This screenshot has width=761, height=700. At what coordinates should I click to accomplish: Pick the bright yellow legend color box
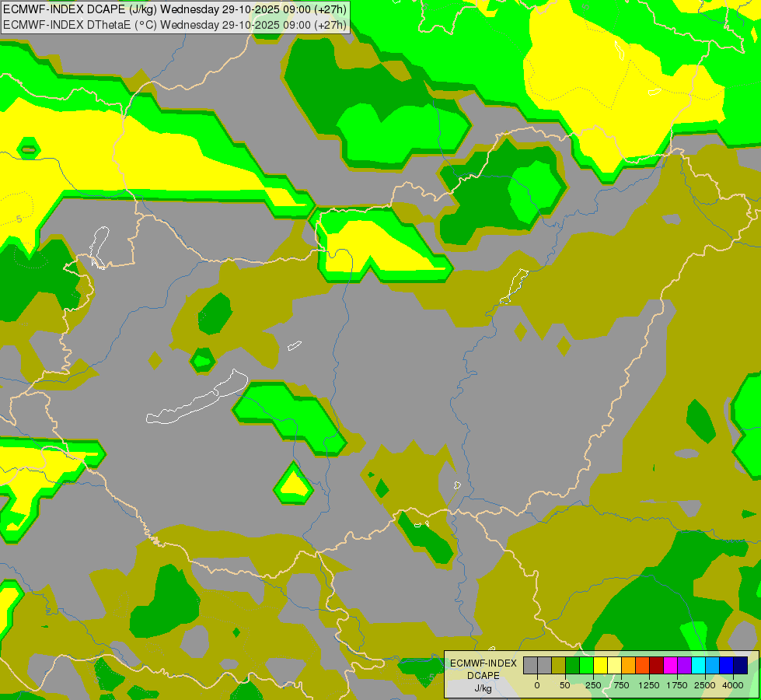tap(600, 665)
